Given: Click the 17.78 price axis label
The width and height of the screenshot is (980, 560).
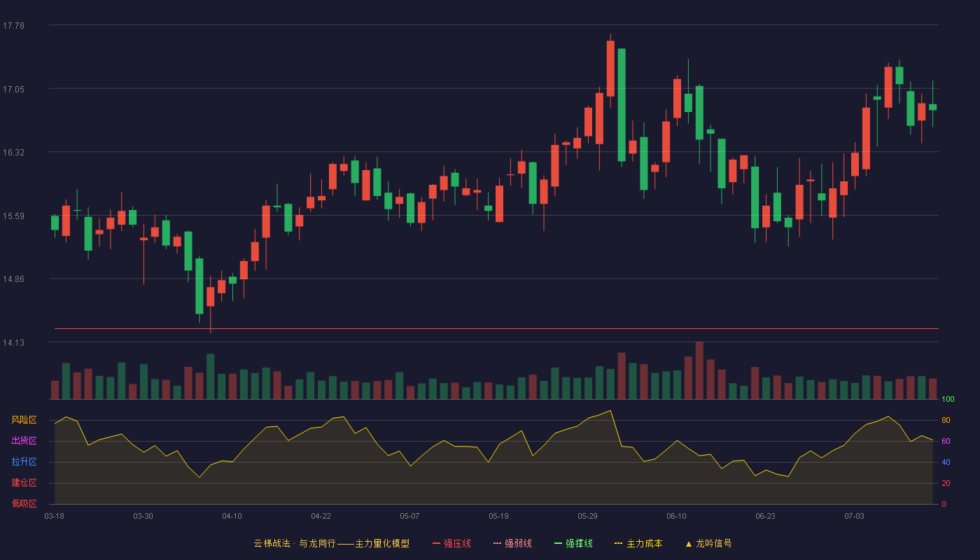Looking at the screenshot, I should point(13,26).
